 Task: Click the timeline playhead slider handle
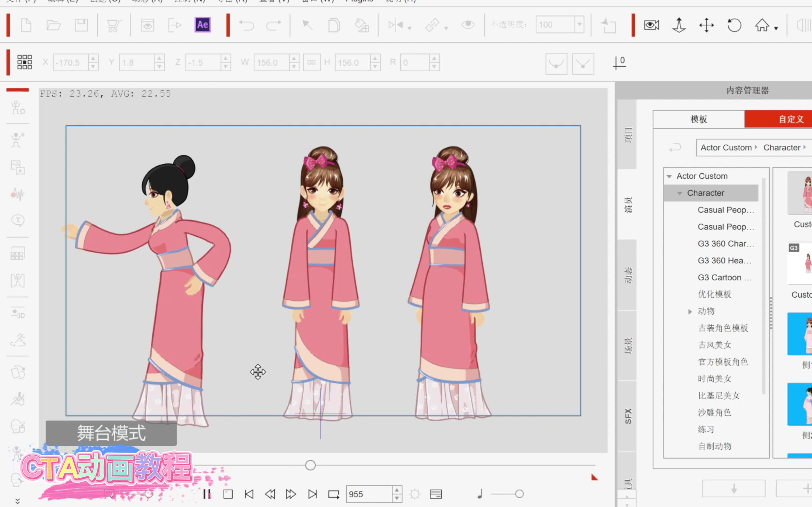pyautogui.click(x=310, y=465)
